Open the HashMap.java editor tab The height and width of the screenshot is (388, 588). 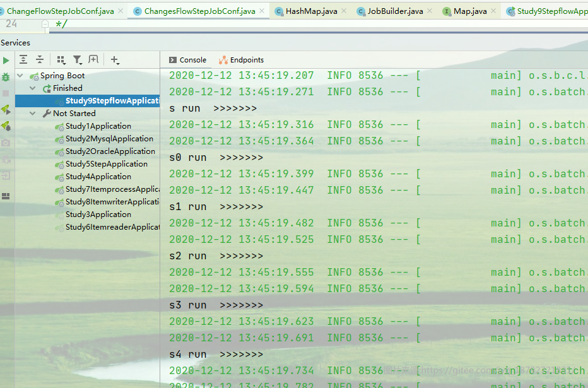[x=311, y=11]
